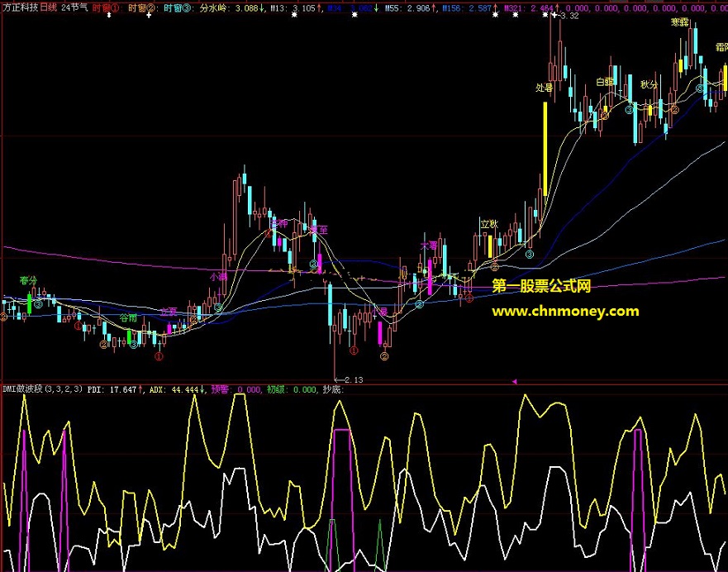Click the green candlestick below 春分
Image resolution: width=728 pixels, height=572 pixels.
tap(30, 303)
